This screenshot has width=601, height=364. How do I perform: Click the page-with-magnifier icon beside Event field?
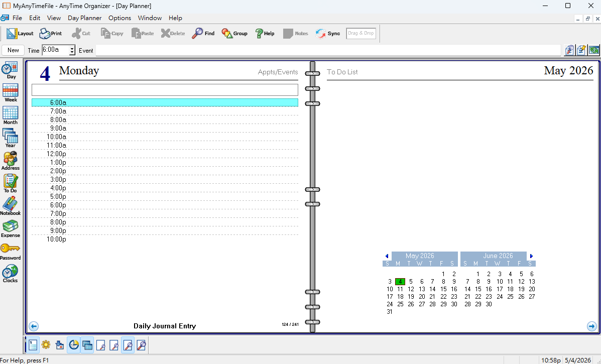pyautogui.click(x=569, y=50)
